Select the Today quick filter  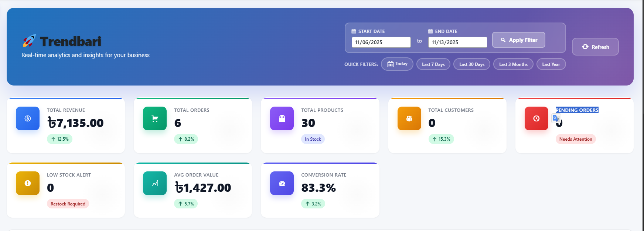[397, 64]
